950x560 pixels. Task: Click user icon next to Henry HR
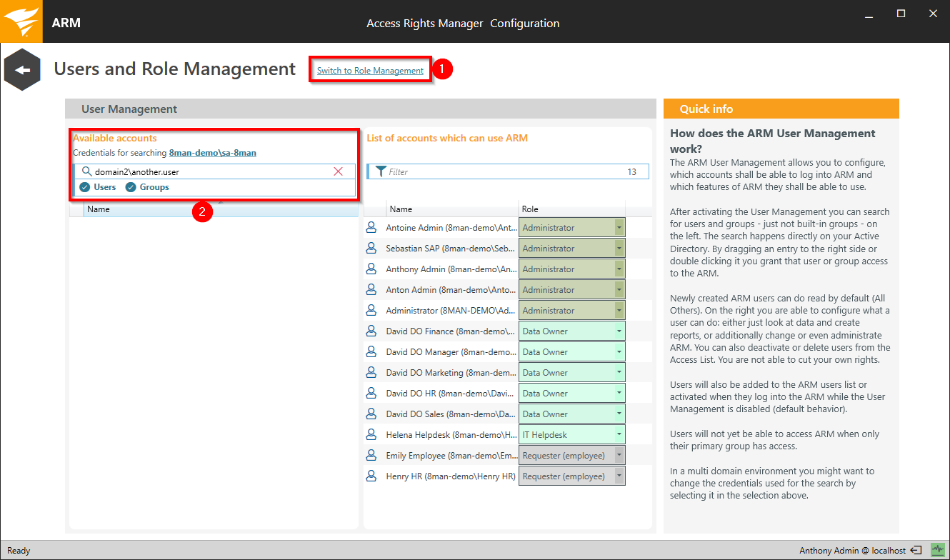371,476
